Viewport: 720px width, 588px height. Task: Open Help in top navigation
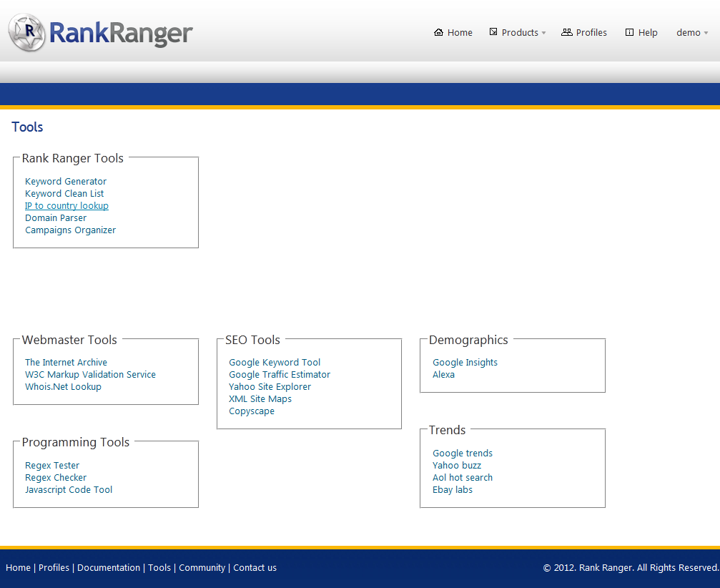pos(648,33)
